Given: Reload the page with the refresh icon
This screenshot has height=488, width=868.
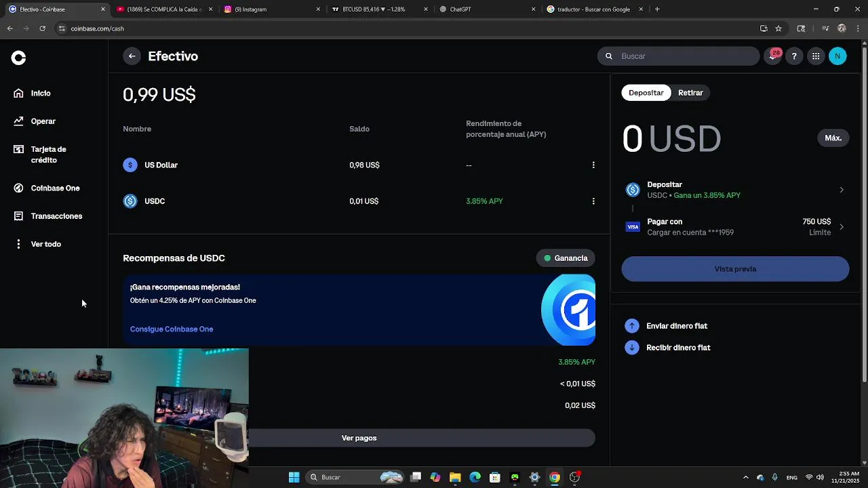Looking at the screenshot, I should [42, 28].
